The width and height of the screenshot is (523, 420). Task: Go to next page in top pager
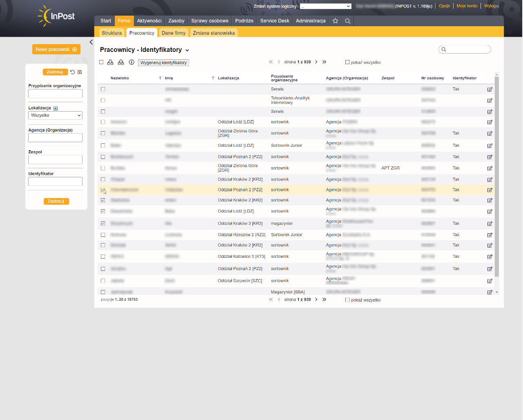[316, 62]
